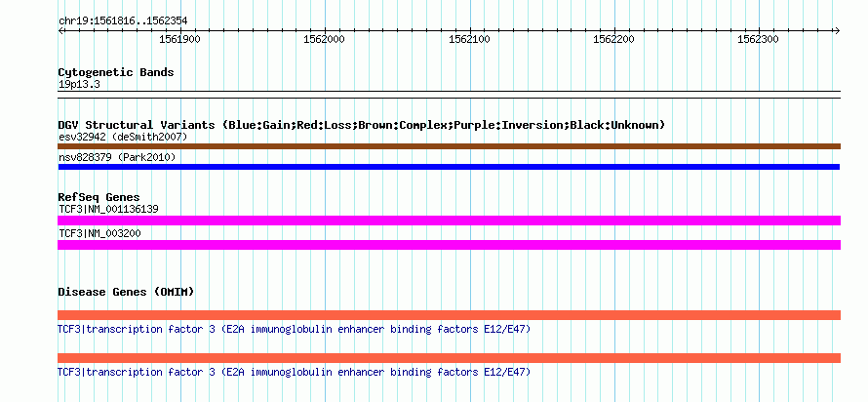
Task: Open the first TCF3 transcription factor 3 link
Action: tap(294, 330)
